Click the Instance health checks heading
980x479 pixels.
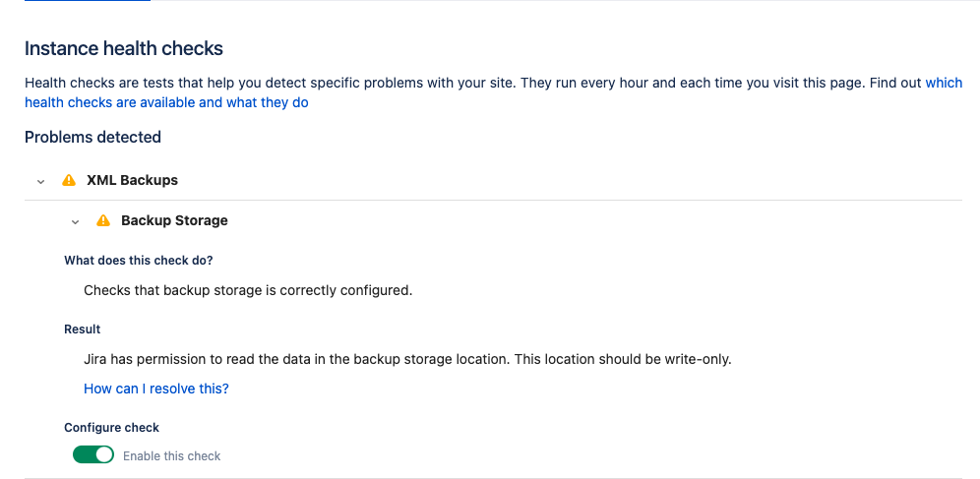124,48
